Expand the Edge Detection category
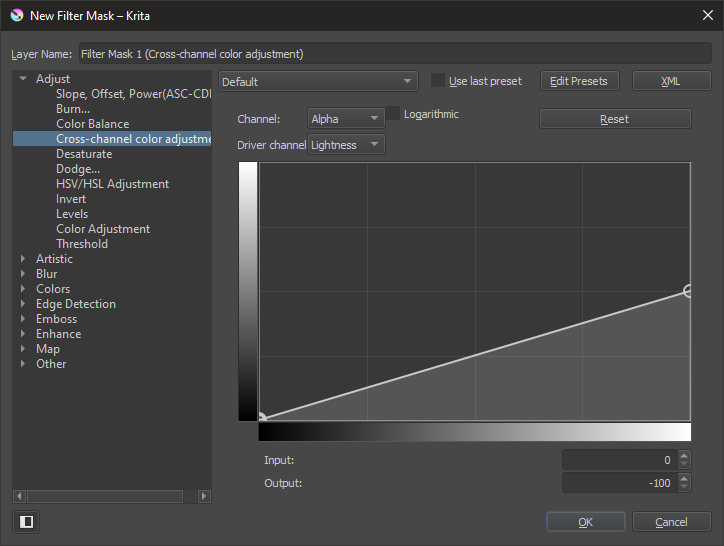The width and height of the screenshot is (724, 546). [23, 303]
